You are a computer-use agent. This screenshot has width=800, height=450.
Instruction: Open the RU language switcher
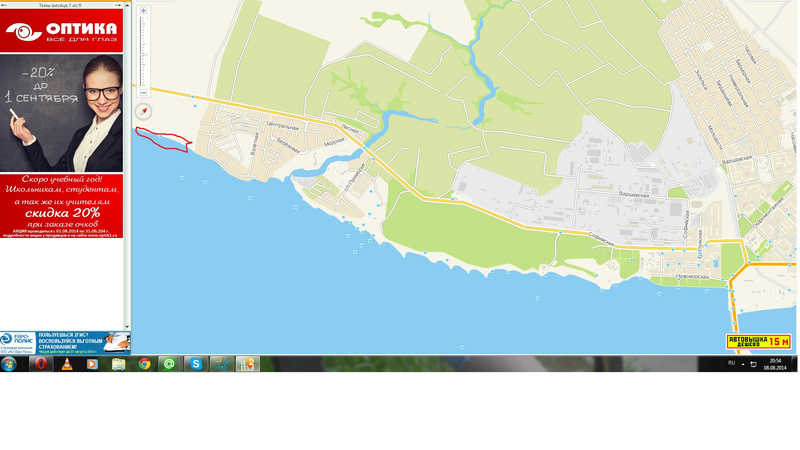pos(731,363)
